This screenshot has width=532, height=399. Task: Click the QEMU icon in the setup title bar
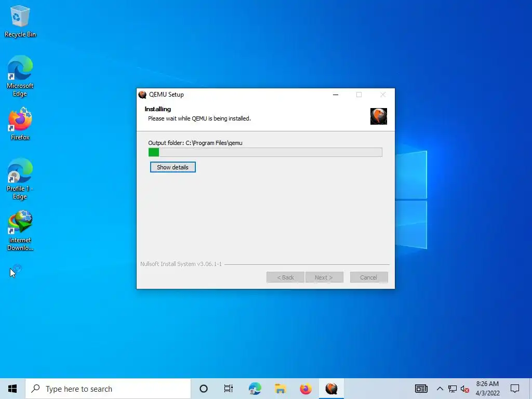point(142,95)
